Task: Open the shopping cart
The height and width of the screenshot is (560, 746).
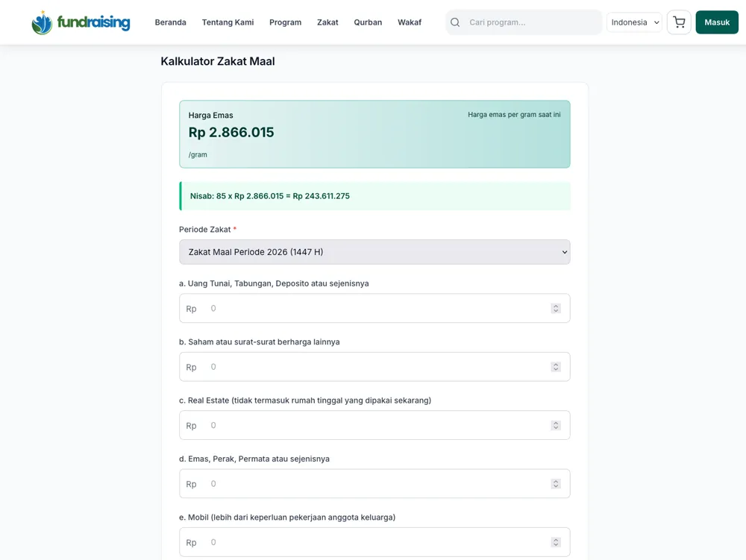Action: point(679,22)
